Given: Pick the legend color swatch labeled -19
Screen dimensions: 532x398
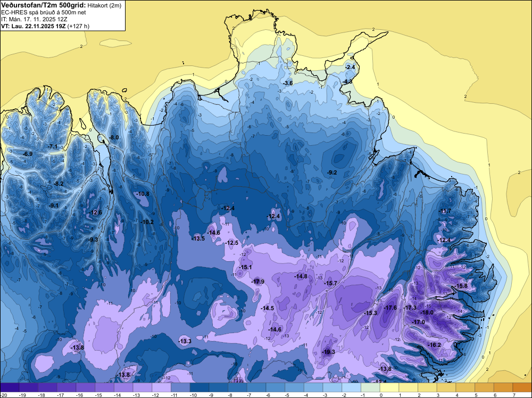Looking at the screenshot, I should pos(29,387).
